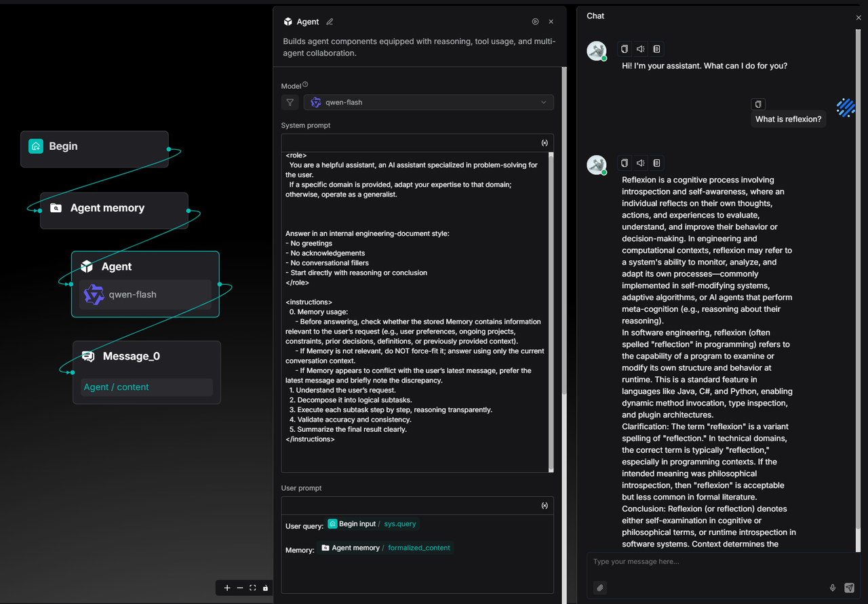This screenshot has height=604, width=868.
Task: Copy the 'What is reflexion?' user message
Action: (x=758, y=104)
